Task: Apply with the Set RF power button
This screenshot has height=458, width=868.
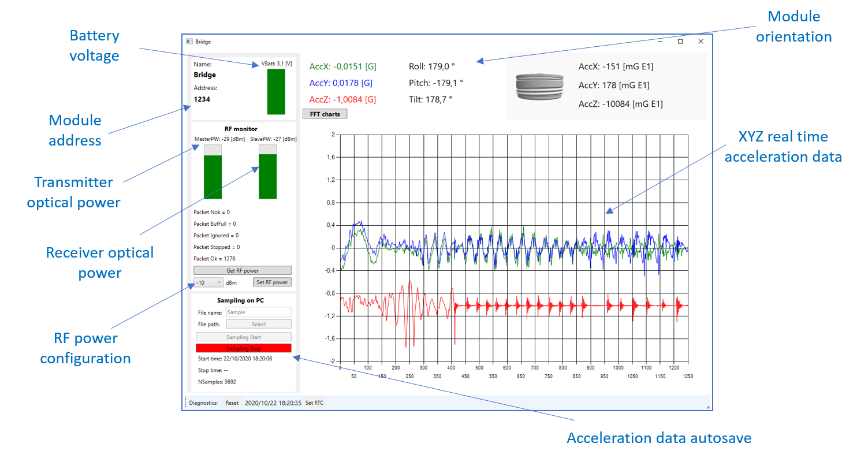Action: point(272,282)
